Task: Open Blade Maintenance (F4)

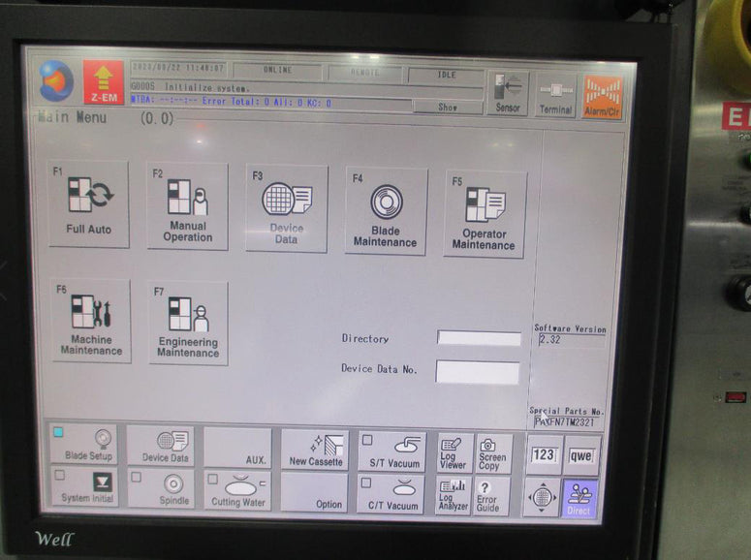Action: 386,211
